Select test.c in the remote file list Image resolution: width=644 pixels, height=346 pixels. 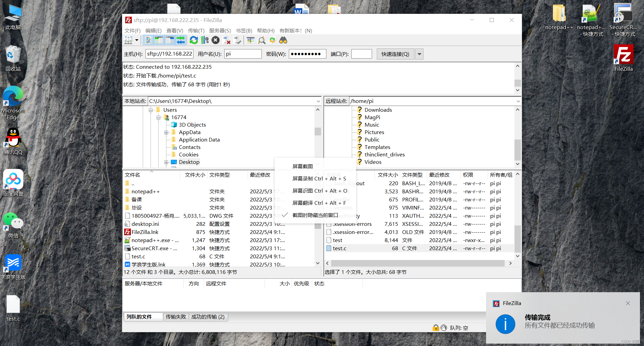tap(340, 248)
